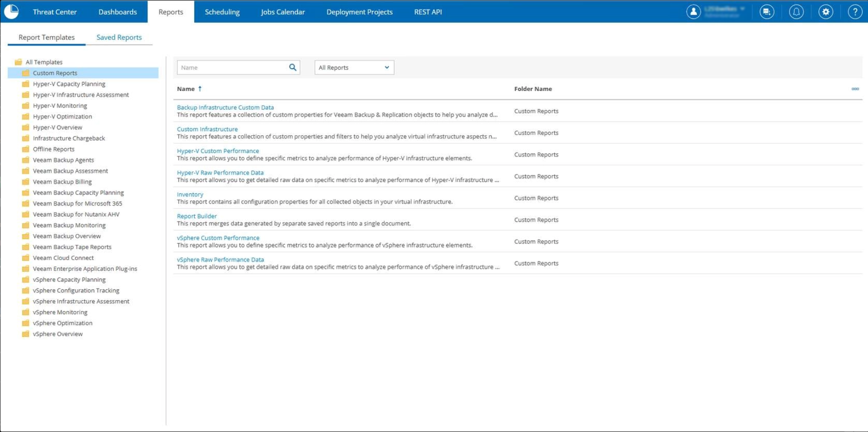Click the Name search input field
Image resolution: width=868 pixels, height=432 pixels.
232,67
